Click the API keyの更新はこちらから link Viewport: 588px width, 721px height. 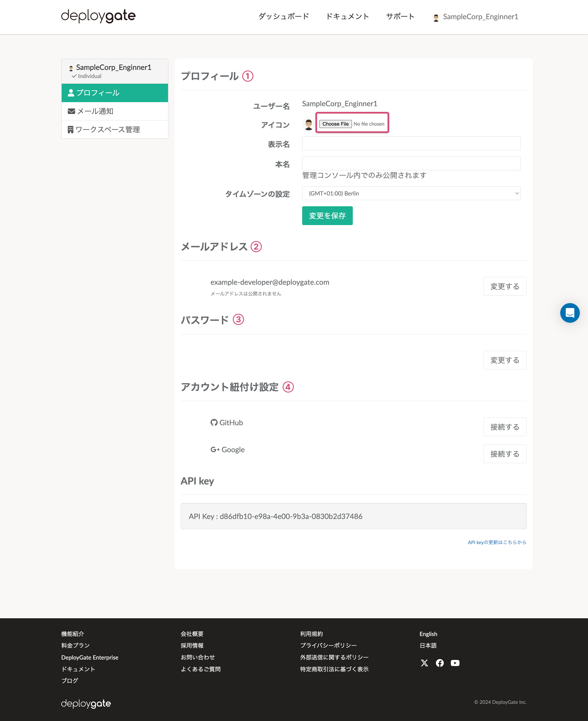click(x=497, y=542)
